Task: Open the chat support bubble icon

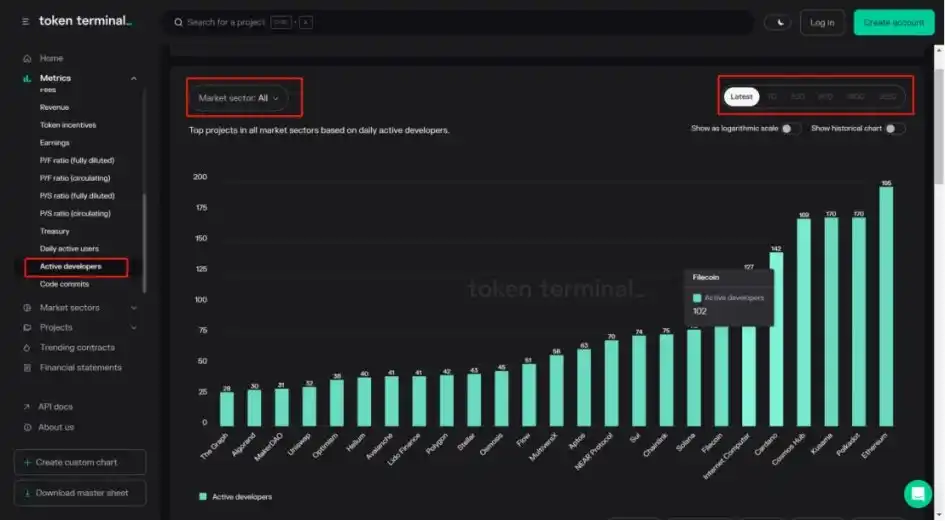Action: pos(917,494)
